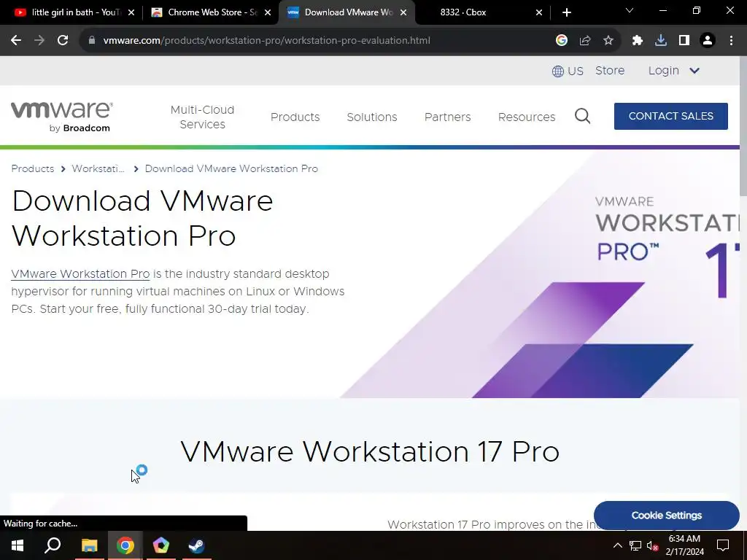Click Download VMware Workstation Pro breadcrumb
The height and width of the screenshot is (560, 747).
click(x=231, y=168)
